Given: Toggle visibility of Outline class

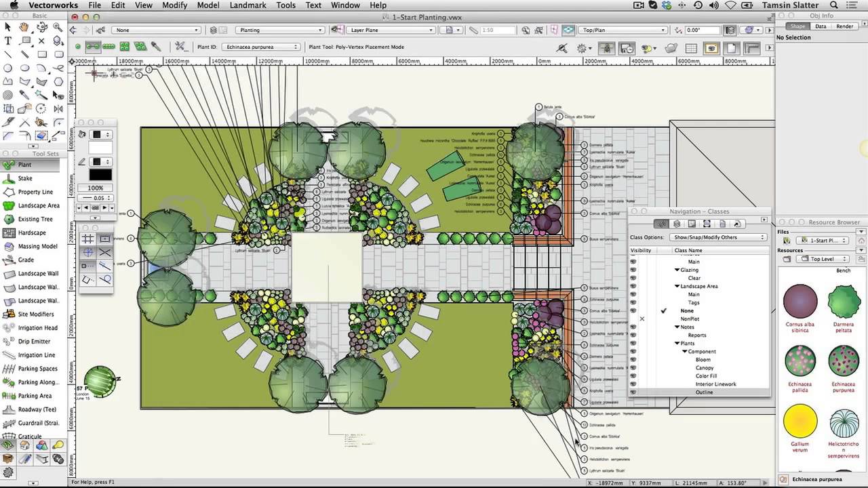Looking at the screenshot, I should pyautogui.click(x=633, y=392).
